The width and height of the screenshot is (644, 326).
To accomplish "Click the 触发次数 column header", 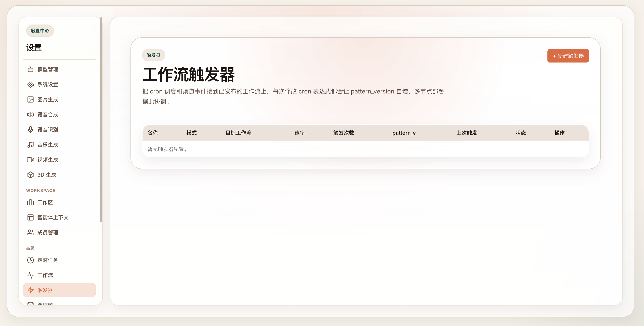I will [x=343, y=133].
